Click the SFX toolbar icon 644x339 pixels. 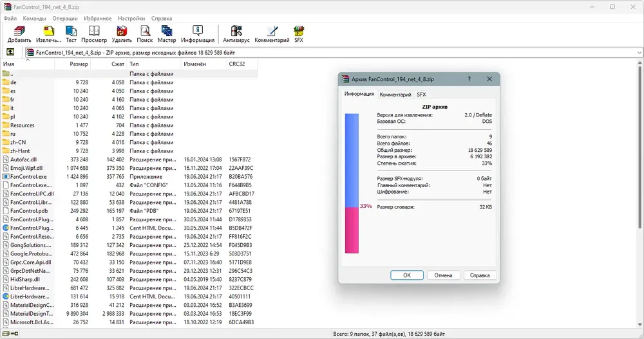(299, 34)
